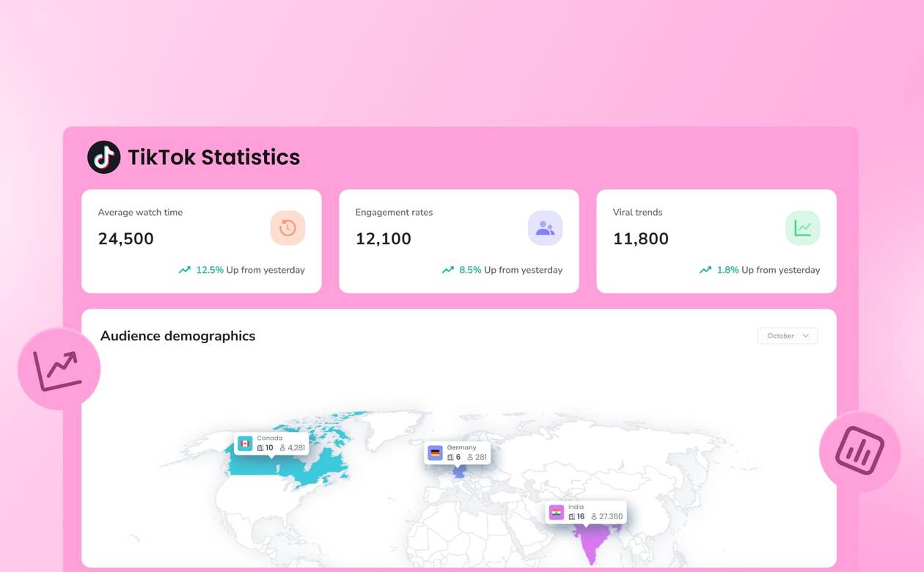Open the October month dropdown
The width and height of the screenshot is (924, 572).
(x=788, y=336)
